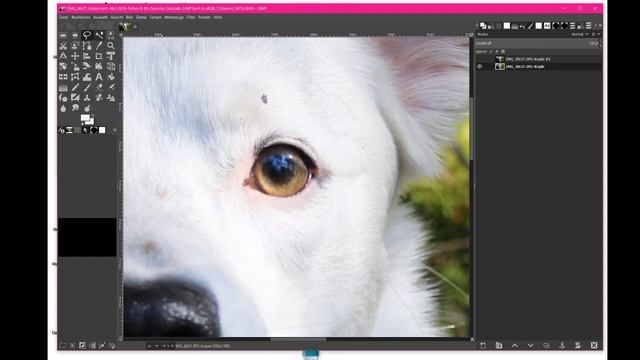Open the Bearbeiten menu
Screen dimensions: 640x360
(80, 18)
